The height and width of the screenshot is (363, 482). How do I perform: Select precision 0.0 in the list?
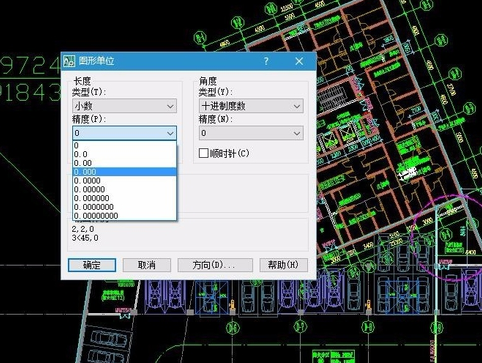click(x=124, y=154)
